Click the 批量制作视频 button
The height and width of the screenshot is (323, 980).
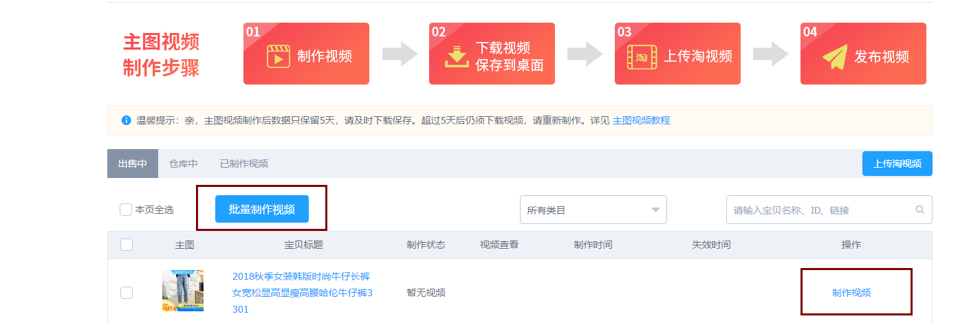coord(261,209)
